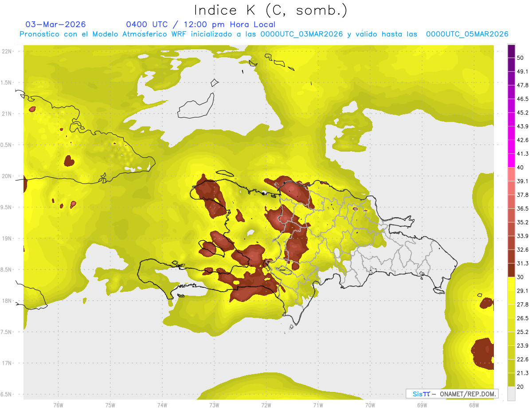
Task: Click the date '03-Mar-2026'
Action: click(55, 24)
